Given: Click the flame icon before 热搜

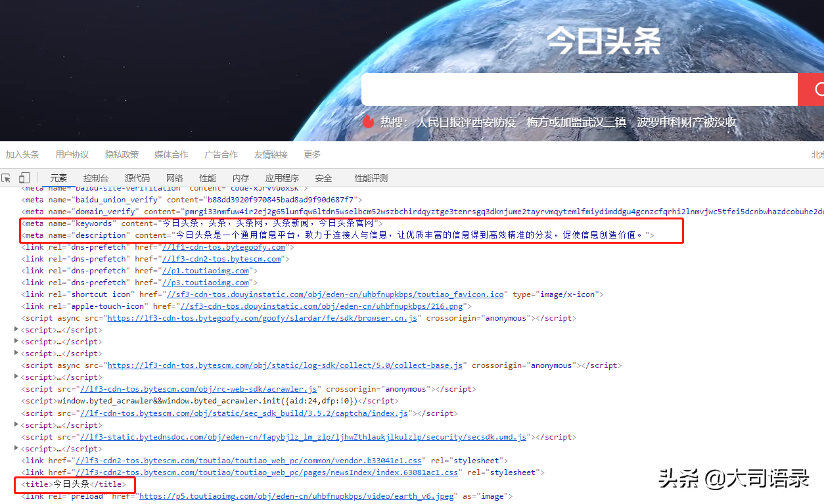Looking at the screenshot, I should (x=368, y=122).
